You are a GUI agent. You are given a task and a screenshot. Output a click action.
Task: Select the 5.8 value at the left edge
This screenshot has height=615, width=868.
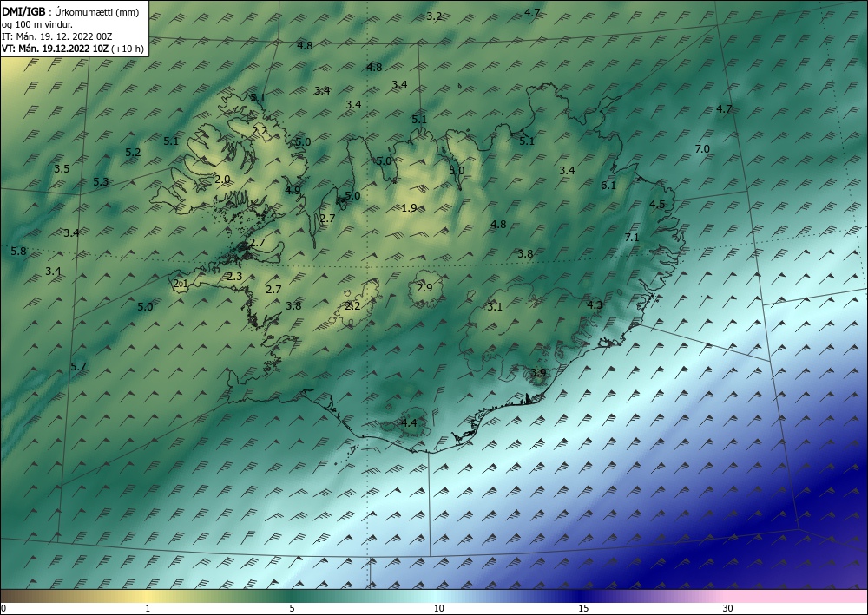[x=18, y=252]
